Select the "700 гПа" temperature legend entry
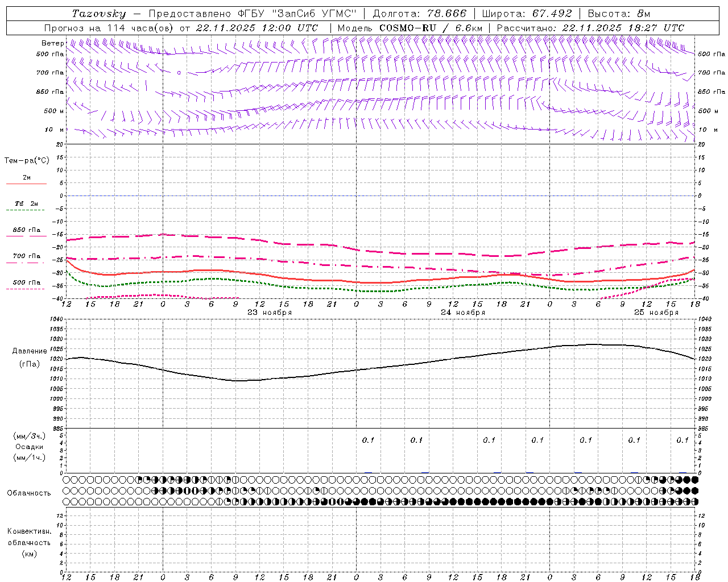Screen dimensions: 728x582 [x=26, y=256]
